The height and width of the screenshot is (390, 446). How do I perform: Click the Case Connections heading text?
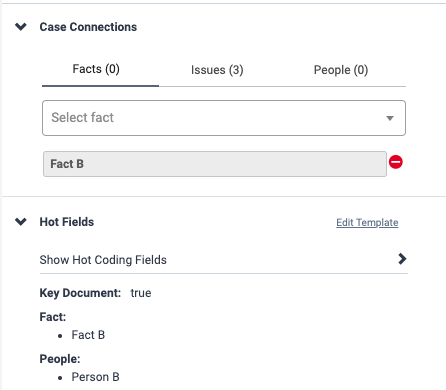coord(88,27)
